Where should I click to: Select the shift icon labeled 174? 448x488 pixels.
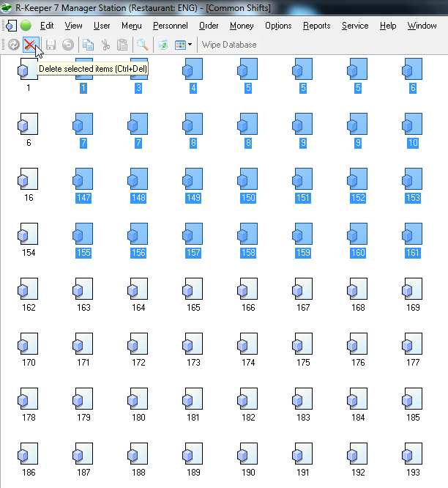click(247, 344)
